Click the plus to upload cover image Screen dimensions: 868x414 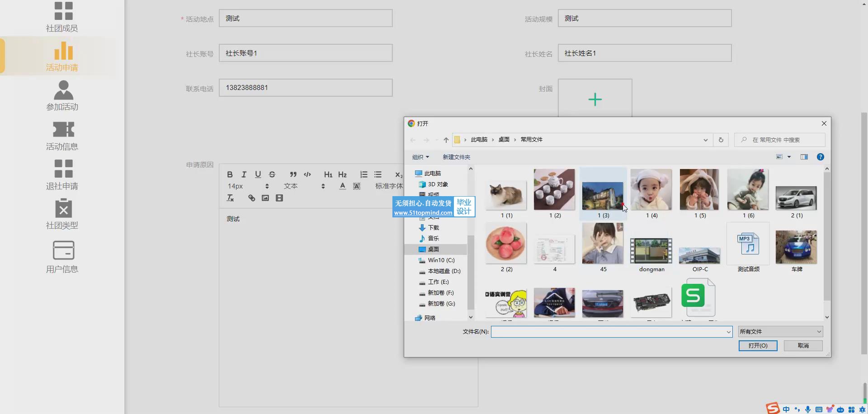pyautogui.click(x=595, y=99)
